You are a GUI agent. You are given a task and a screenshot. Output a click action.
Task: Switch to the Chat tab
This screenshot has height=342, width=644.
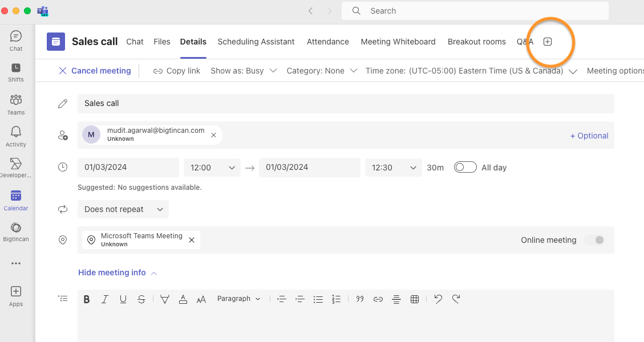(x=135, y=42)
